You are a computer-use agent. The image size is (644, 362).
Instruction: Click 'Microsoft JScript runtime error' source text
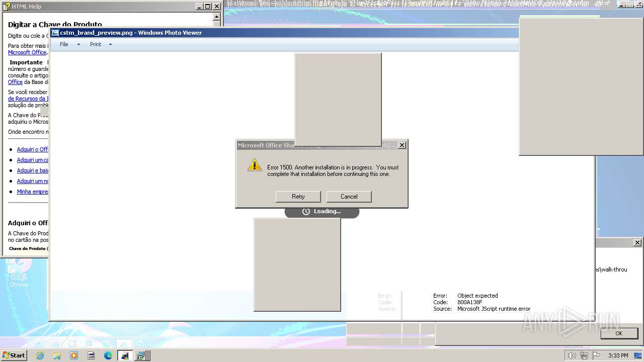(x=494, y=309)
